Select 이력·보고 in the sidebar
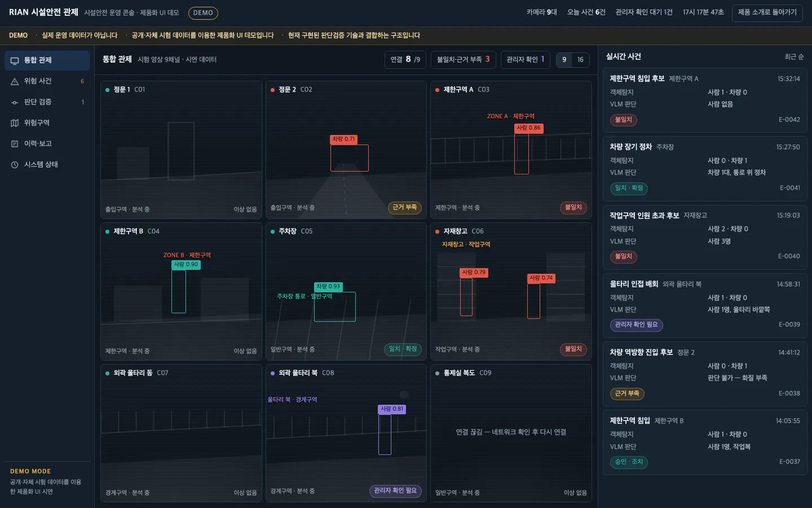812x508 pixels. 47,144
